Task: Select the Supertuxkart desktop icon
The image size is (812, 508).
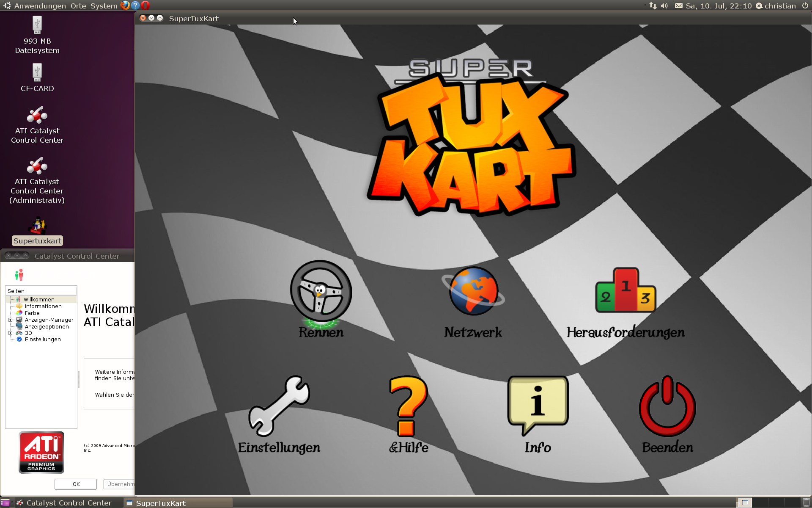Action: coord(37,231)
